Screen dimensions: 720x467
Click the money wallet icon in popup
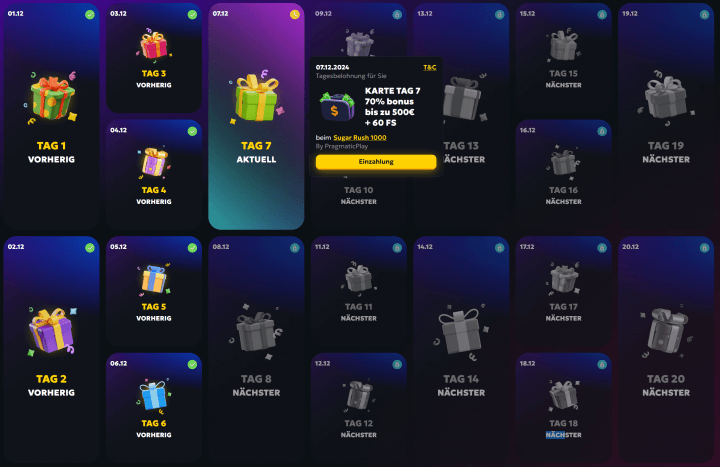pos(337,107)
